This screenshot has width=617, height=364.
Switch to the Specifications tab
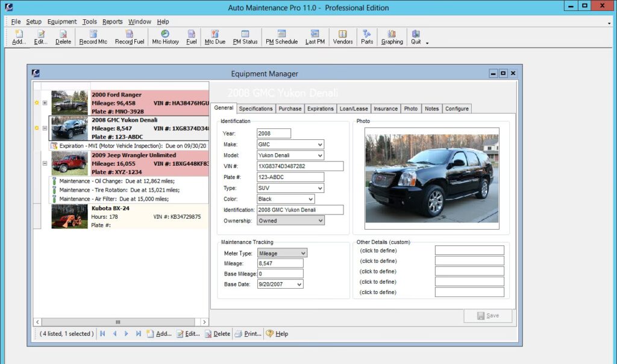pos(255,108)
